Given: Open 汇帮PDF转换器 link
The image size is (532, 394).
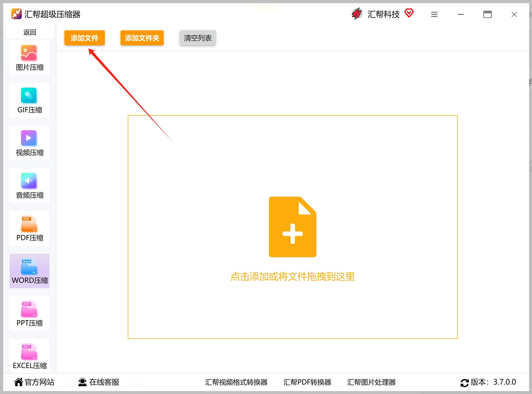Looking at the screenshot, I should coord(307,382).
